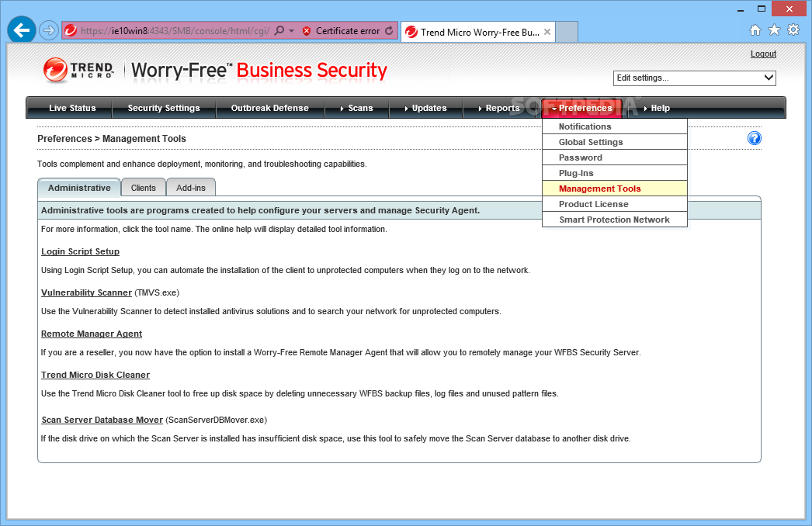Select Notifications from Preferences menu
The width and height of the screenshot is (812, 526).
(x=615, y=126)
